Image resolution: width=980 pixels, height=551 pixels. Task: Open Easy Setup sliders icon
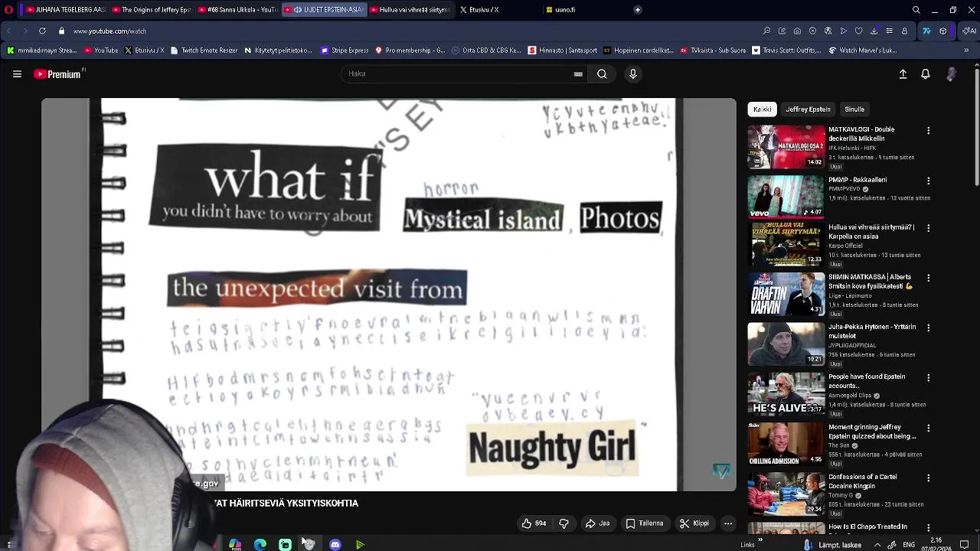[x=889, y=31]
